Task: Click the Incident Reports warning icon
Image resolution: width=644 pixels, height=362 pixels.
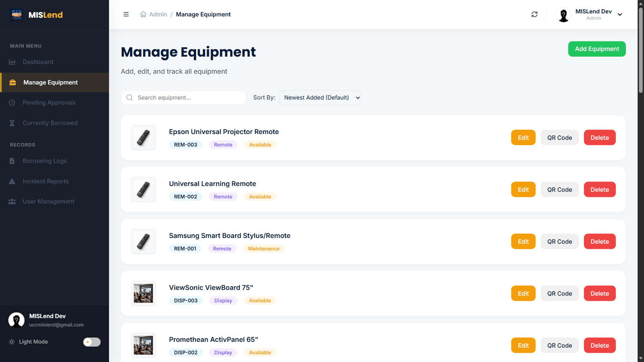Action: [12, 181]
